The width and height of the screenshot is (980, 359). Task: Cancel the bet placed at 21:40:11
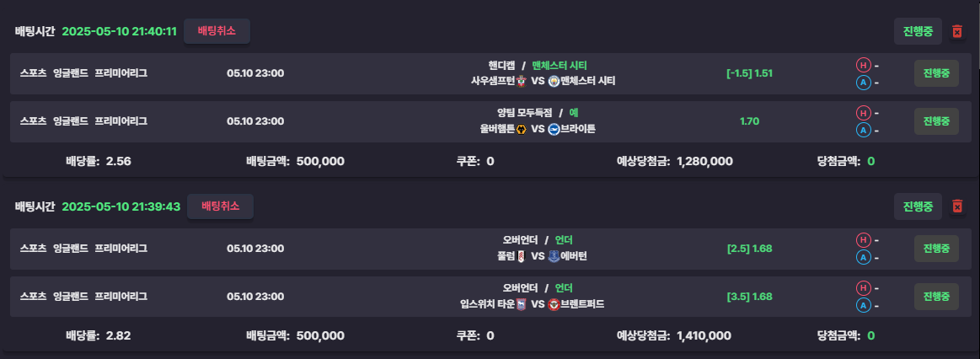tap(217, 31)
